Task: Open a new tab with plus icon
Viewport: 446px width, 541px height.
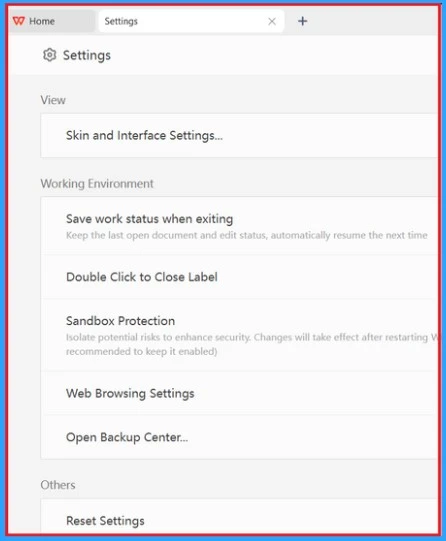Action: [x=303, y=21]
